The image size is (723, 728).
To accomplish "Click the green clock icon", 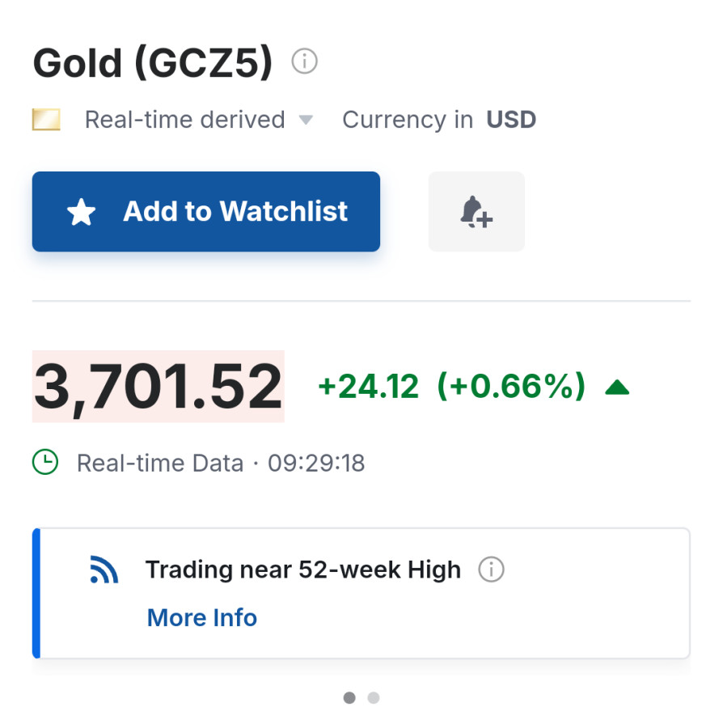I will coord(45,463).
